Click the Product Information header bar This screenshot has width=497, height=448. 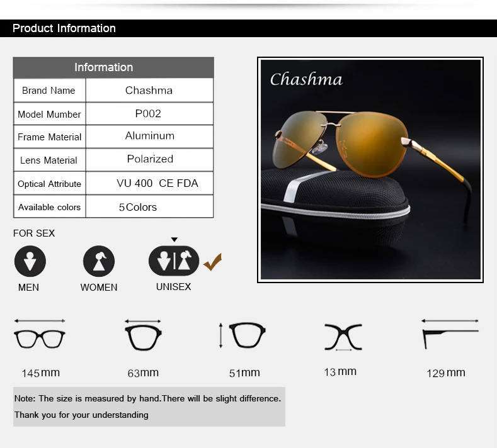[x=248, y=28]
